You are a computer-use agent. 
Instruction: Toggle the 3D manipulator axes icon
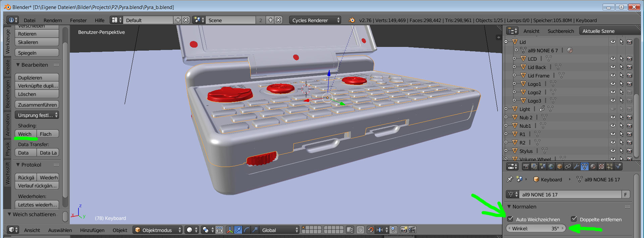230,230
